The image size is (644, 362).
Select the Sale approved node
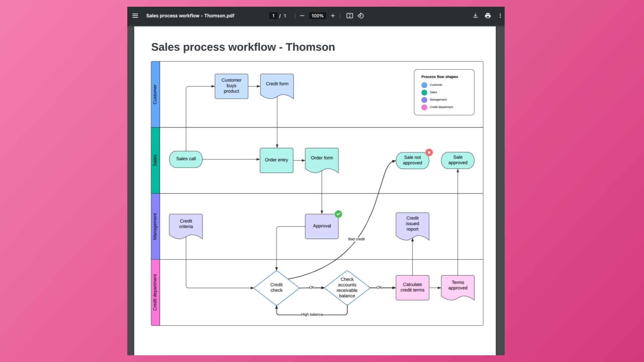tap(458, 160)
